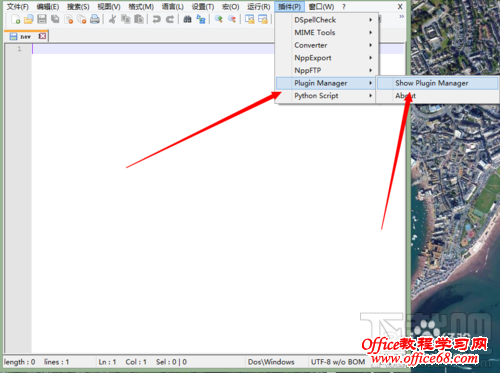Screen dimensions: 500x373
Task: Click the Redo arrow icon
Action: [x=170, y=19]
